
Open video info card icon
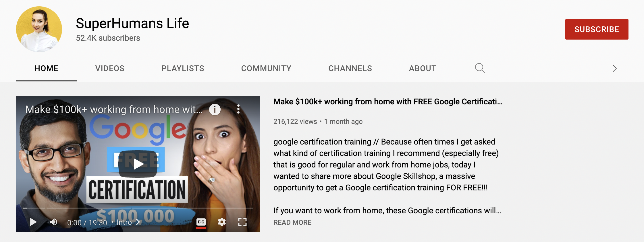tap(215, 109)
